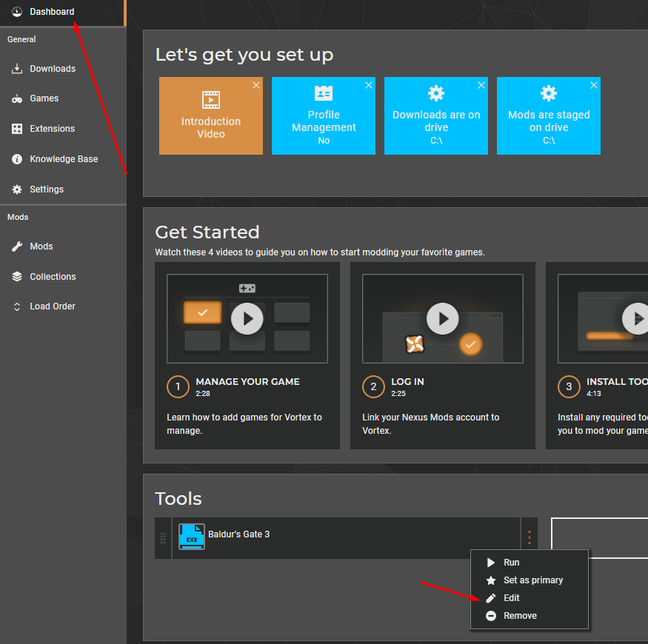Click the 'Mods' sidebar section label
The image size is (648, 644).
point(18,218)
